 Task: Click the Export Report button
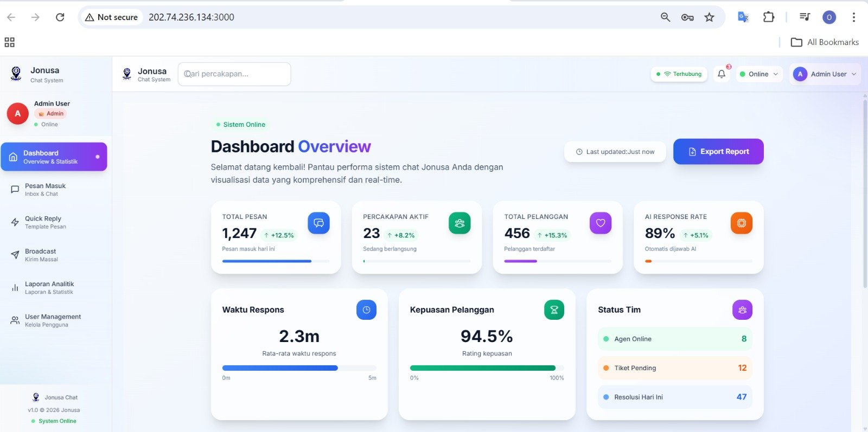coord(718,152)
